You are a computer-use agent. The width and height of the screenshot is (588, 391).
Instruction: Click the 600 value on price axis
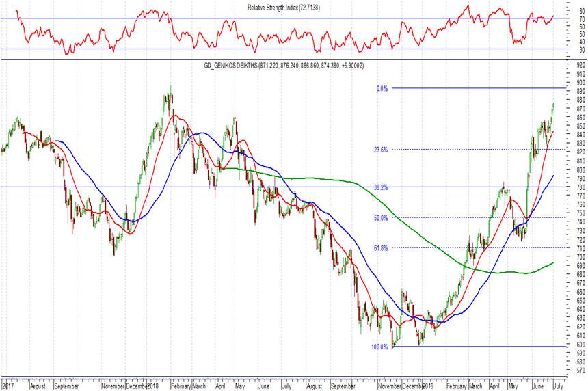point(581,345)
